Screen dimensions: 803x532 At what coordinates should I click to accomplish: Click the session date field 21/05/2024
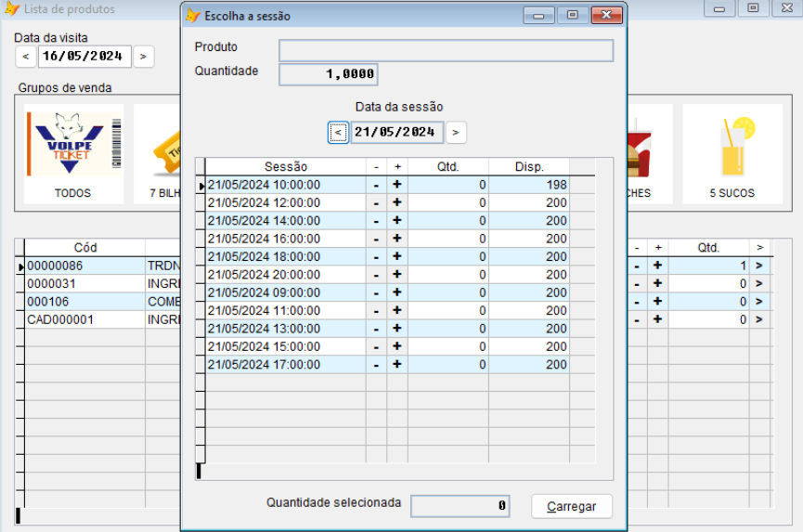[x=396, y=133]
